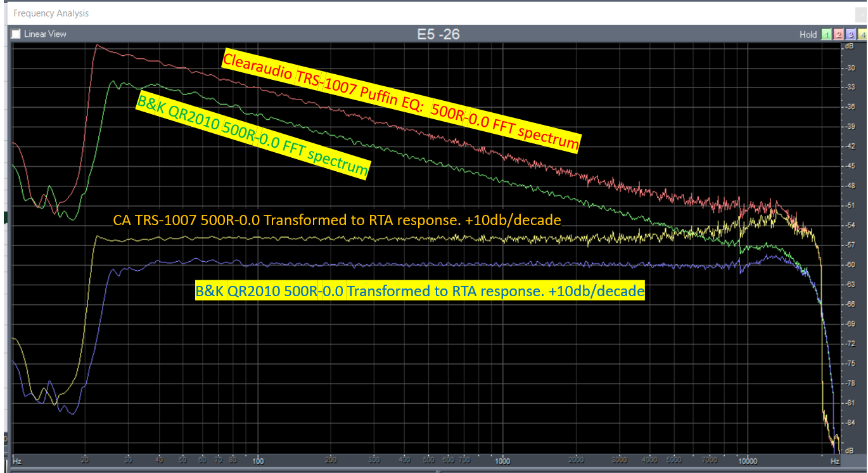Click the Hold label
Viewport: 868px width, 473px height.
click(x=808, y=35)
